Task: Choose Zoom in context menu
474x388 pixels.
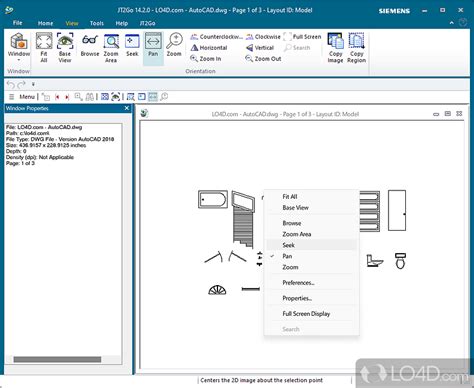Action: (311, 267)
